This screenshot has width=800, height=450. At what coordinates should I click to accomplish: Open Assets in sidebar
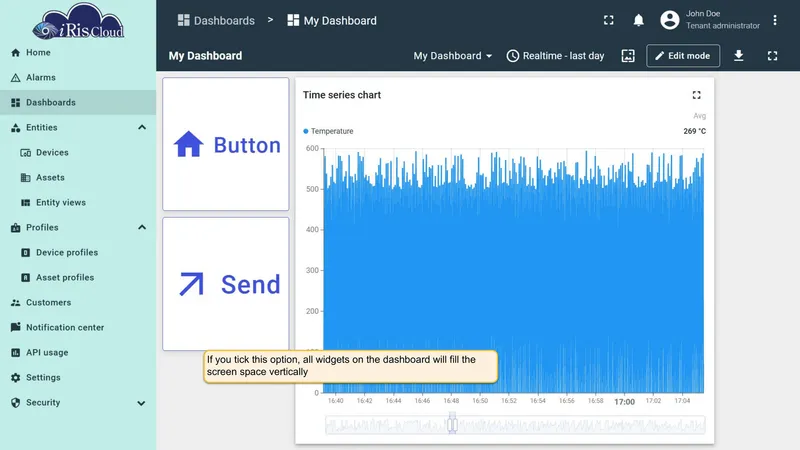78,178
